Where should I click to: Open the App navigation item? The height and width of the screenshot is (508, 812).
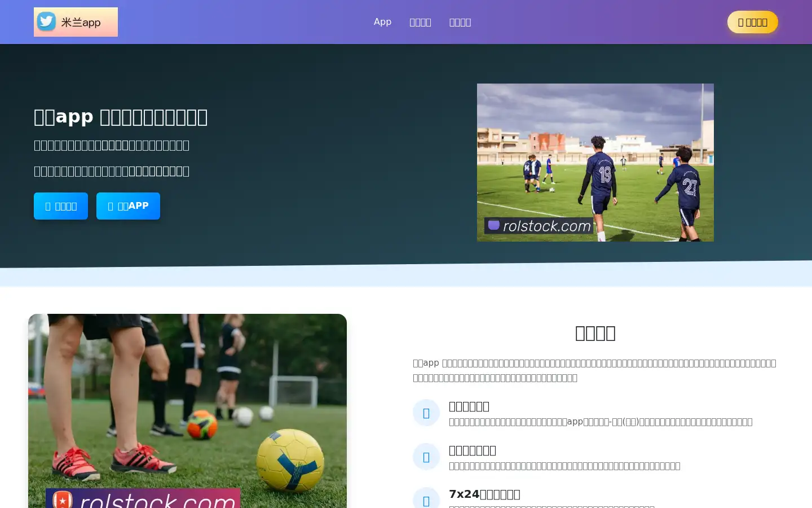[x=382, y=21]
